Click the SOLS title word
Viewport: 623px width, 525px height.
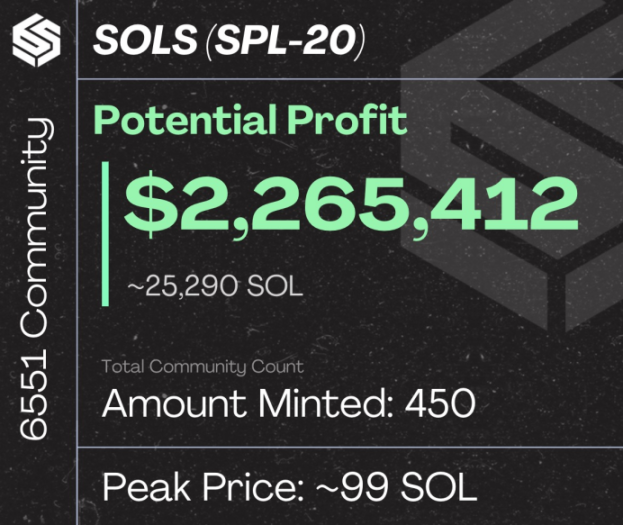click(145, 40)
